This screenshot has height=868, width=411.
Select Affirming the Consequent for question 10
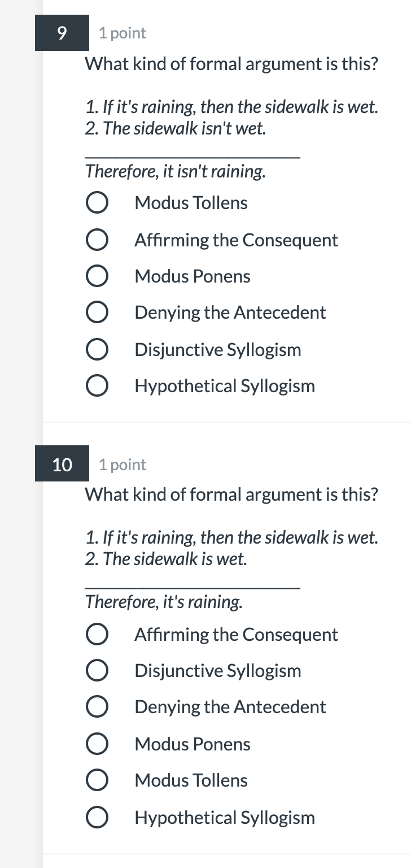(x=97, y=633)
